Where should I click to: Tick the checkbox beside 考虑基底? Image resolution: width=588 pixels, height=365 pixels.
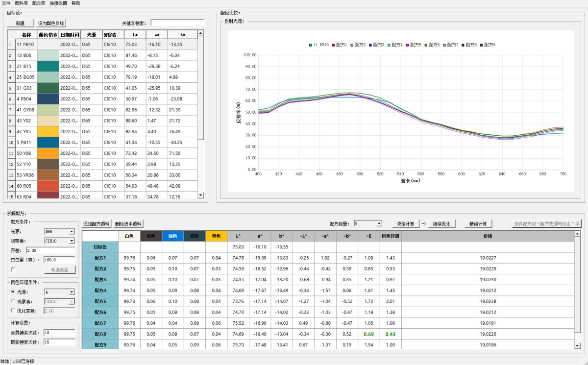(13, 269)
